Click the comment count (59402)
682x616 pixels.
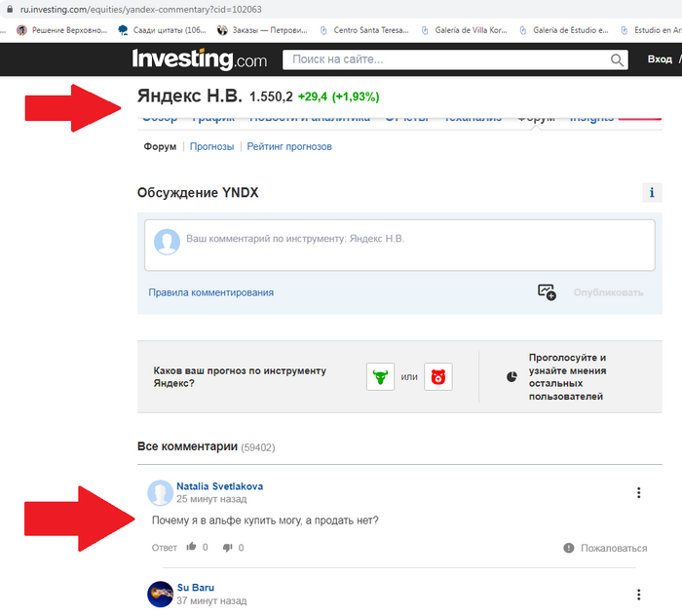point(258,447)
